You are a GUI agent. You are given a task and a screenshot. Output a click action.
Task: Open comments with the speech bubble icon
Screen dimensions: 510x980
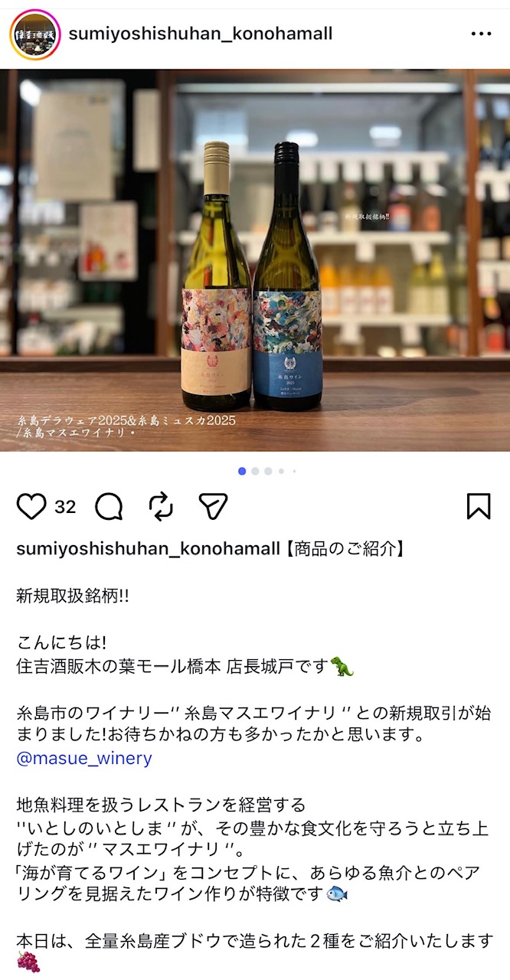109,506
